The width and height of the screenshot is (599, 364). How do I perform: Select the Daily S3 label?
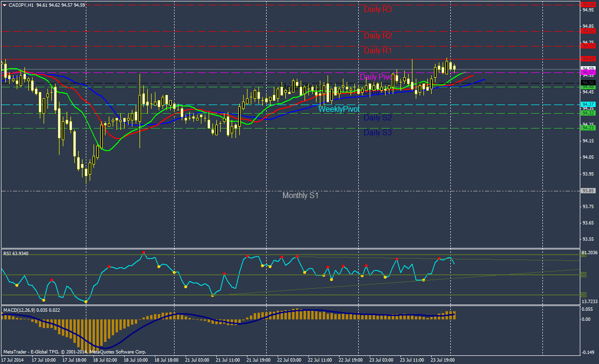pyautogui.click(x=377, y=132)
